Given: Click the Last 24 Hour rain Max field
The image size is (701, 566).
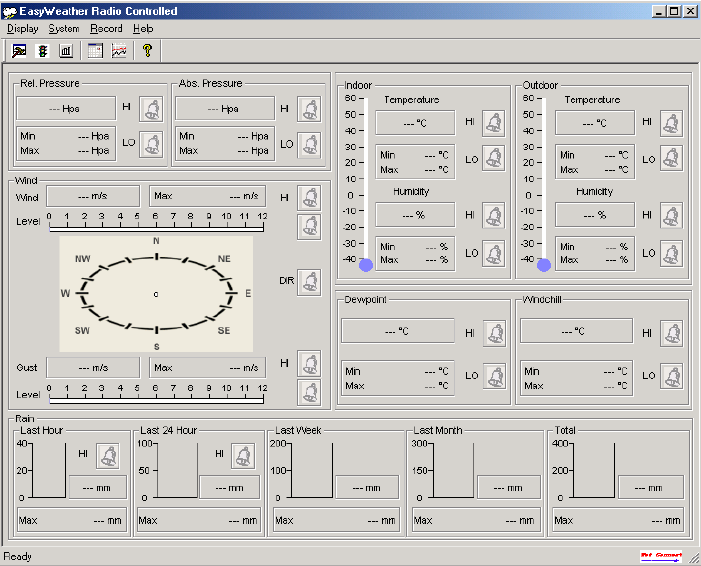Looking at the screenshot, I should (199, 520).
